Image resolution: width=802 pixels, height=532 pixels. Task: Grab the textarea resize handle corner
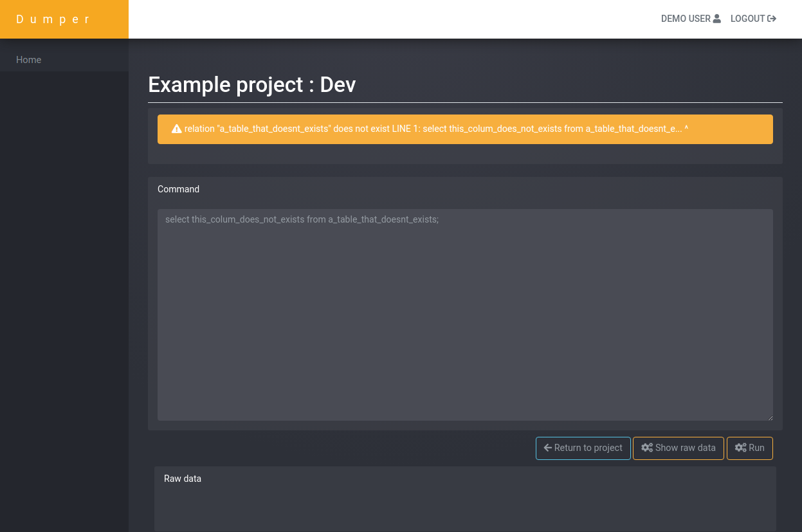tap(770, 417)
